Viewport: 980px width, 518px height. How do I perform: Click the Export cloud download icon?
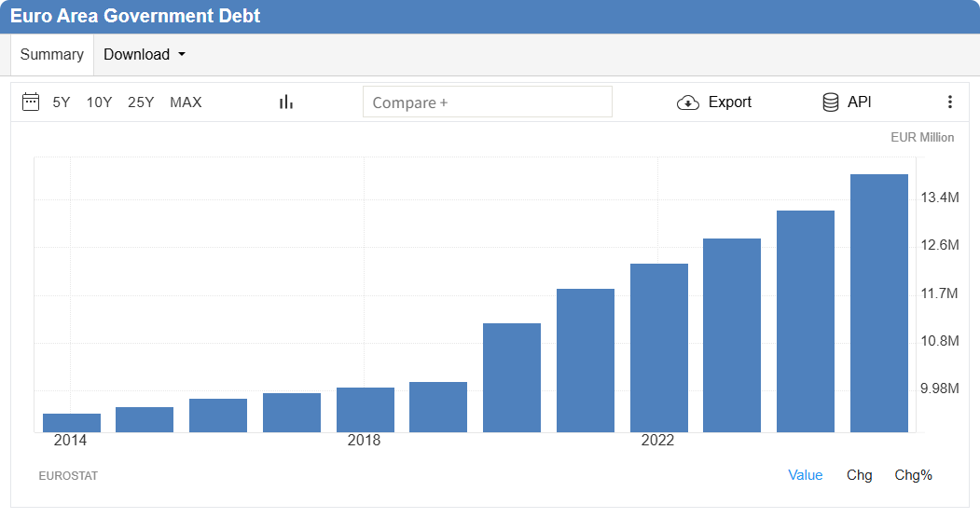click(x=688, y=102)
